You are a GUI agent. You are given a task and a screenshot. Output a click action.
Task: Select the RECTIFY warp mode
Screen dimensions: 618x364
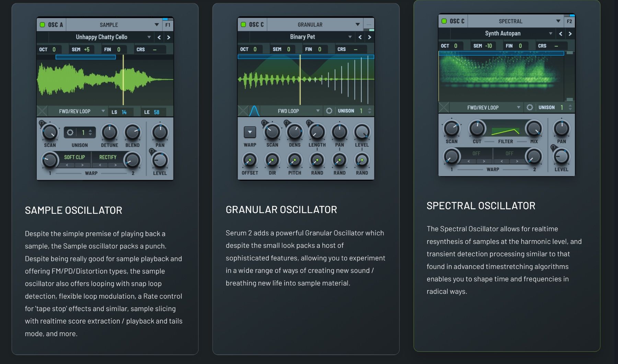click(x=108, y=157)
